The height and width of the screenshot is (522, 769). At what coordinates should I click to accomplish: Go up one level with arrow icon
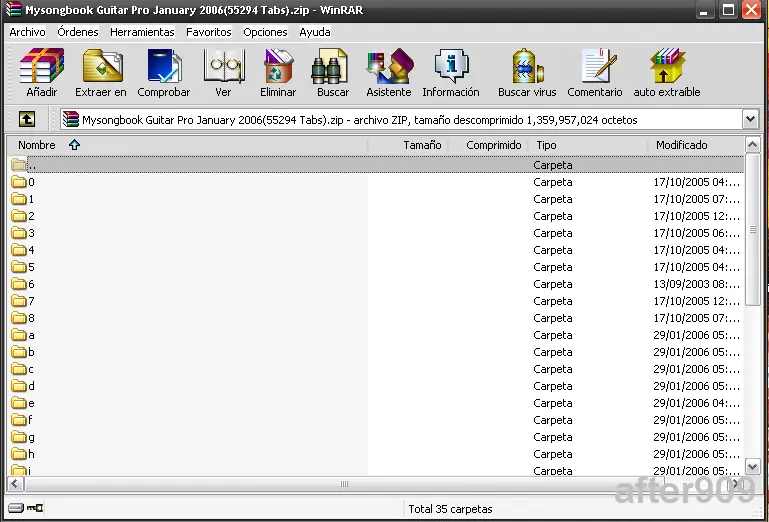[x=27, y=119]
